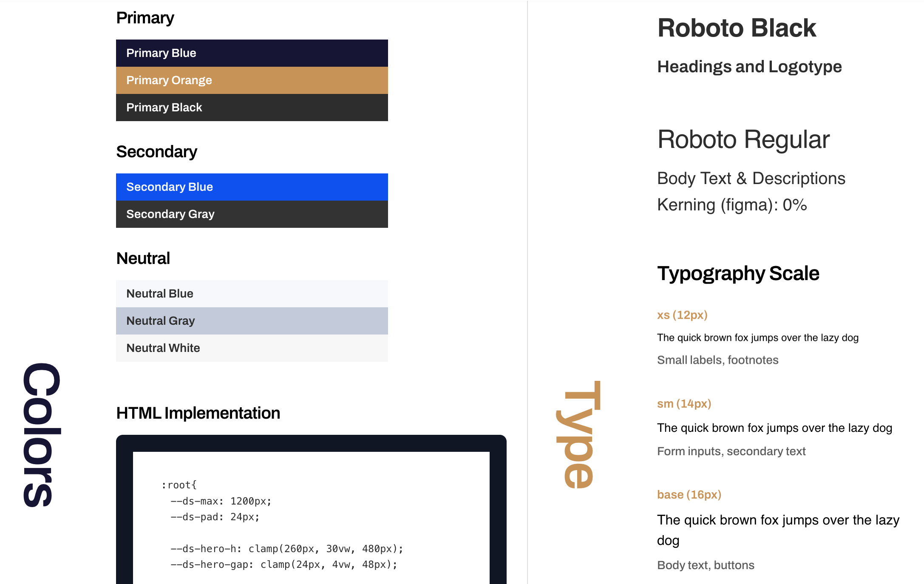Select the Neutral White color swatch

(x=252, y=348)
